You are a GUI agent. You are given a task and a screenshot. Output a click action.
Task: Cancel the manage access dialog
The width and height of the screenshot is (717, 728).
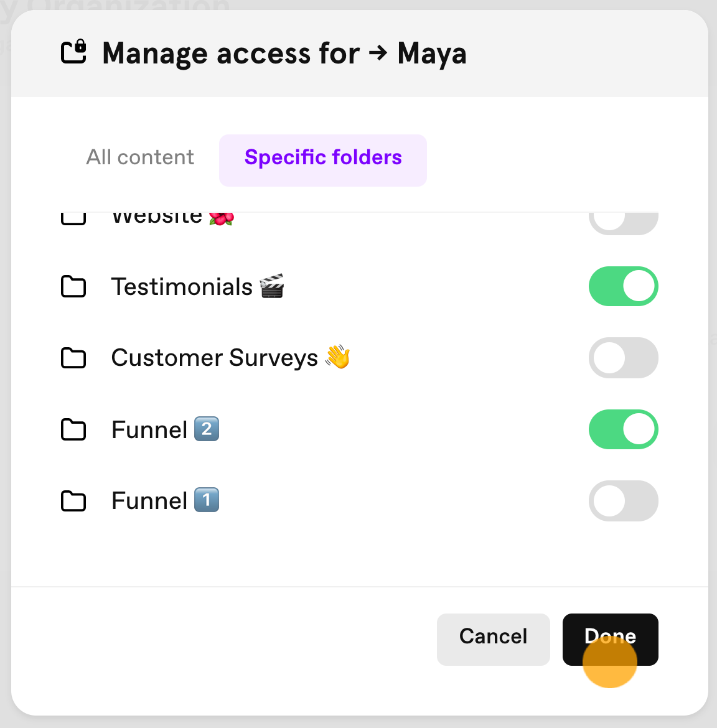click(493, 639)
